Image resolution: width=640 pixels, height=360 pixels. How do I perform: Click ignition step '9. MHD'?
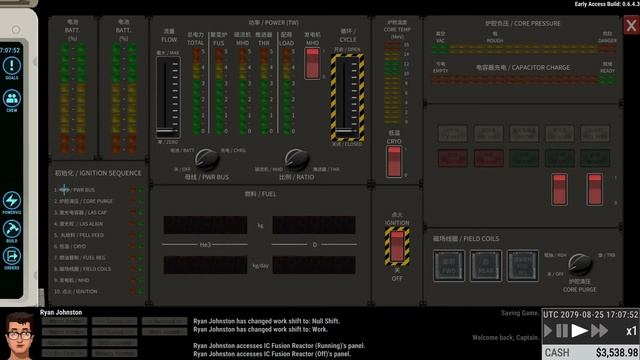click(x=71, y=280)
